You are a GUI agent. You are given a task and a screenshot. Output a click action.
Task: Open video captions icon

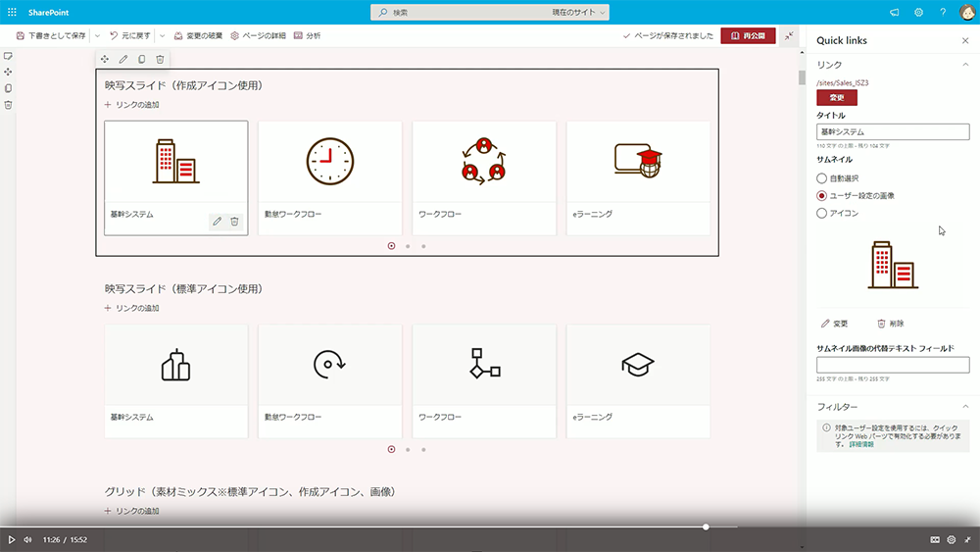pyautogui.click(x=935, y=539)
